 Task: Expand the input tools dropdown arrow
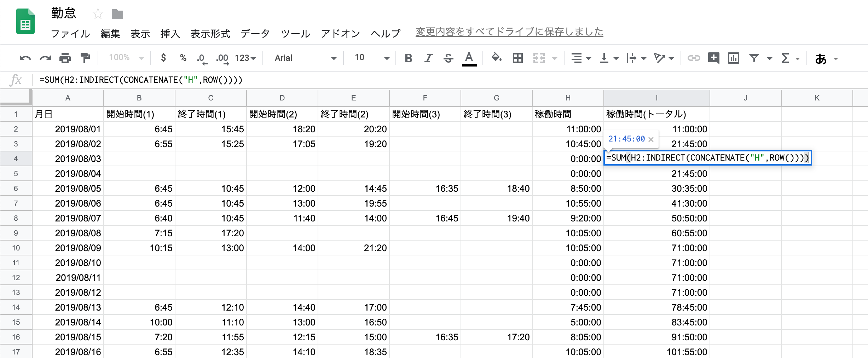click(x=836, y=59)
